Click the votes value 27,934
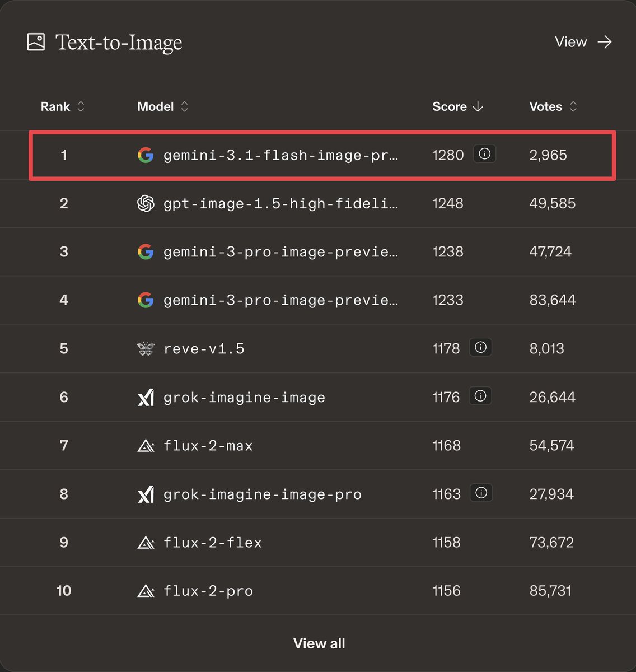 [x=551, y=494]
